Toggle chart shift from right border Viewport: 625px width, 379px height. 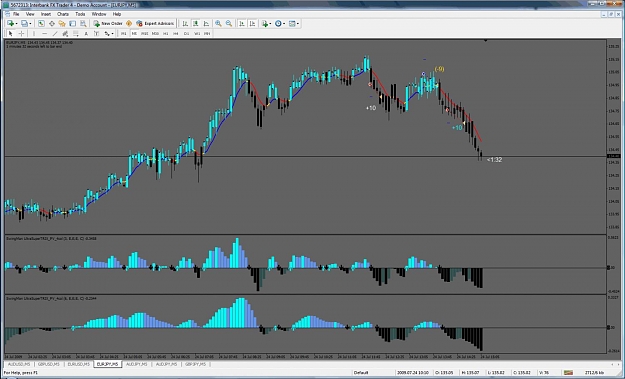pos(252,24)
